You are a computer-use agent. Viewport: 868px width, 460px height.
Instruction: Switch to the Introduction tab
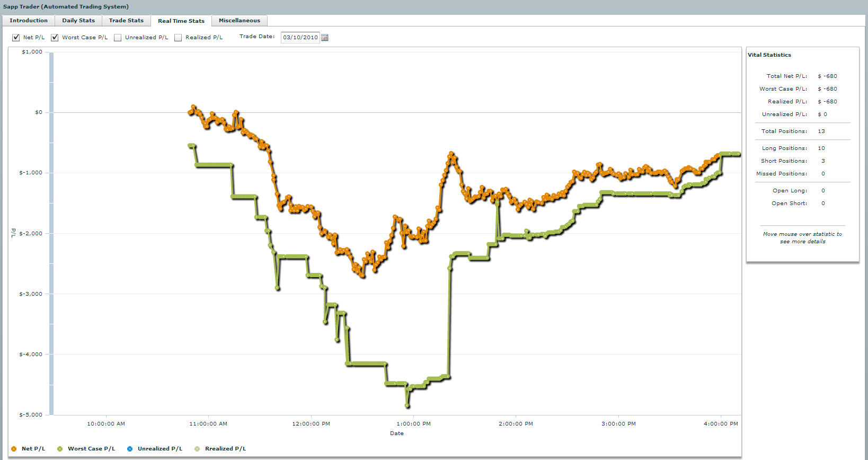click(x=29, y=21)
